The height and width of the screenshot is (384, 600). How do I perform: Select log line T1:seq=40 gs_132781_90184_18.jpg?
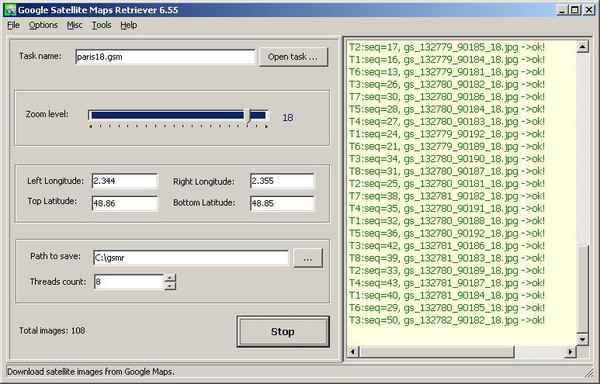(446, 295)
